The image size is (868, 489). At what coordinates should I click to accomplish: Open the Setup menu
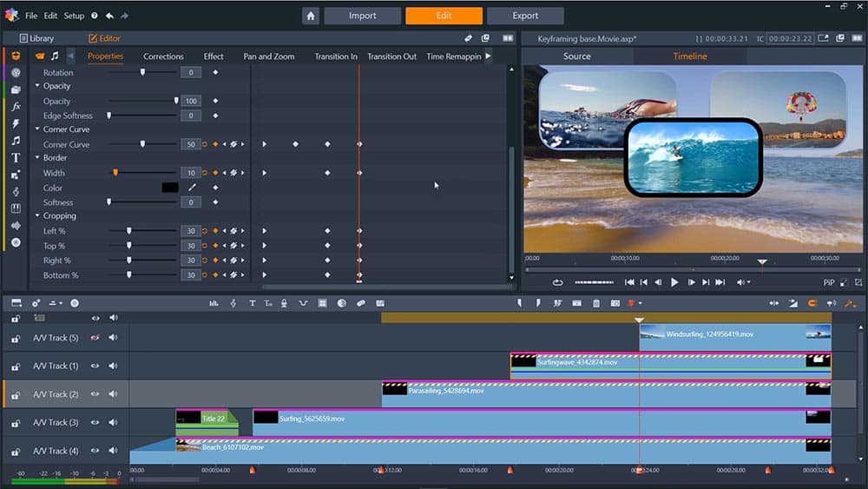(x=74, y=16)
